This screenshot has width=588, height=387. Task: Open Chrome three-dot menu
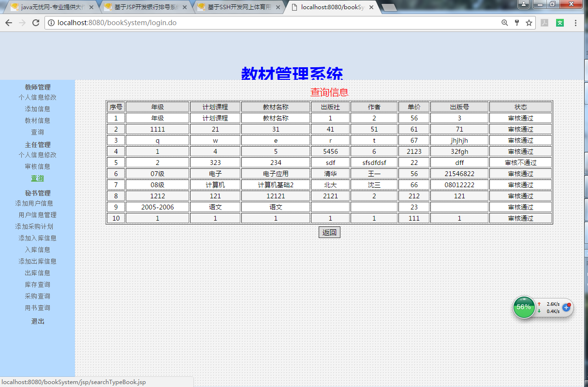575,23
